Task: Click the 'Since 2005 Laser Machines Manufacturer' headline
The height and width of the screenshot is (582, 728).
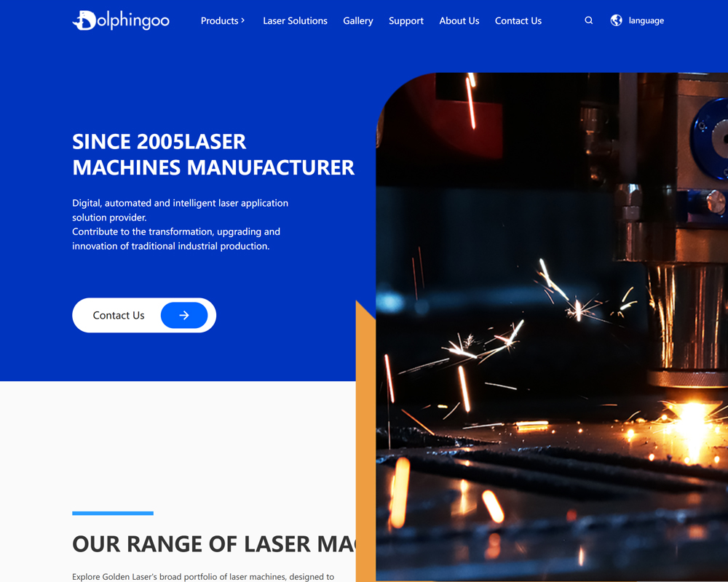Action: 213,154
